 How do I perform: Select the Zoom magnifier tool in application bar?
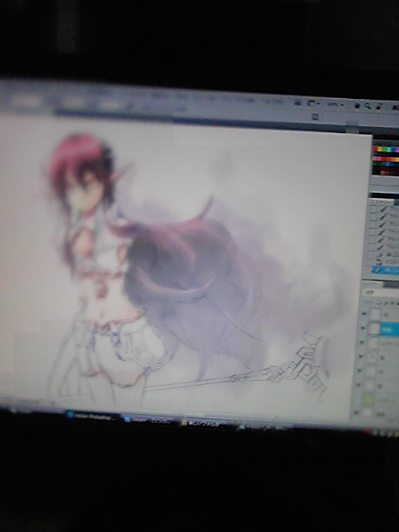coord(367,106)
